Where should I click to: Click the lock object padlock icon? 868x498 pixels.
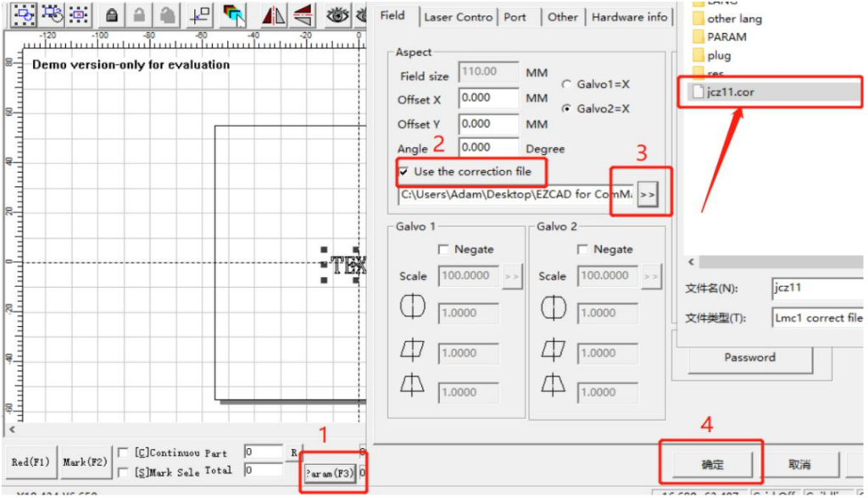pos(111,15)
